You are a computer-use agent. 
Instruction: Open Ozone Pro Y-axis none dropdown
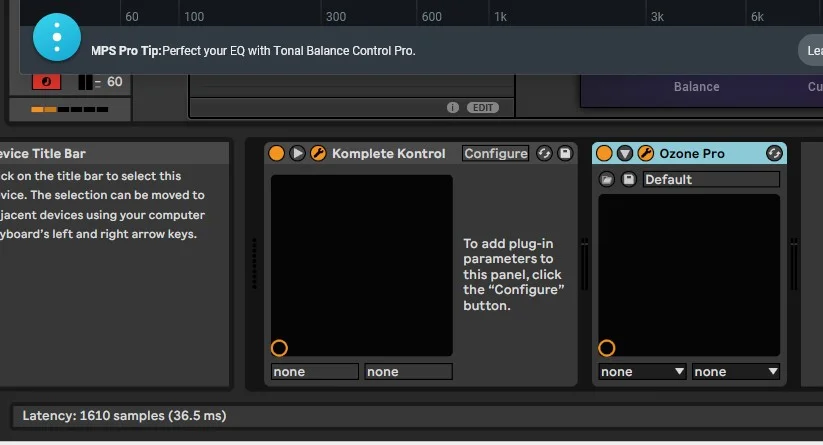coord(736,372)
